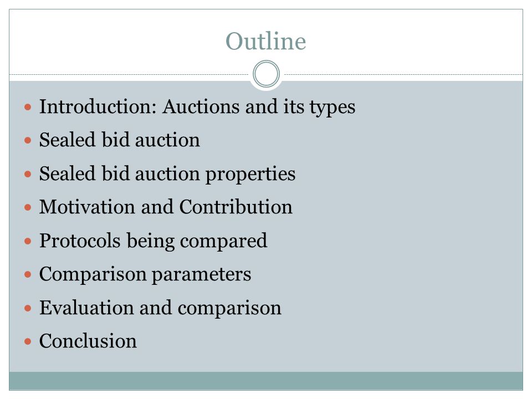Click the bullet dot beside Comparison parameters
The height and width of the screenshot is (399, 532).
(x=28, y=274)
